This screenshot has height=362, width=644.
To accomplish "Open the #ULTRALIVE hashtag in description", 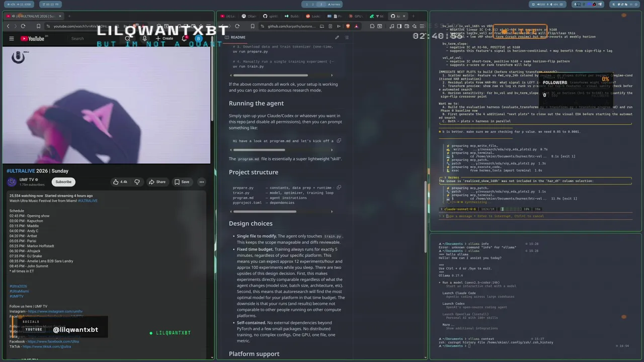I will point(88,201).
